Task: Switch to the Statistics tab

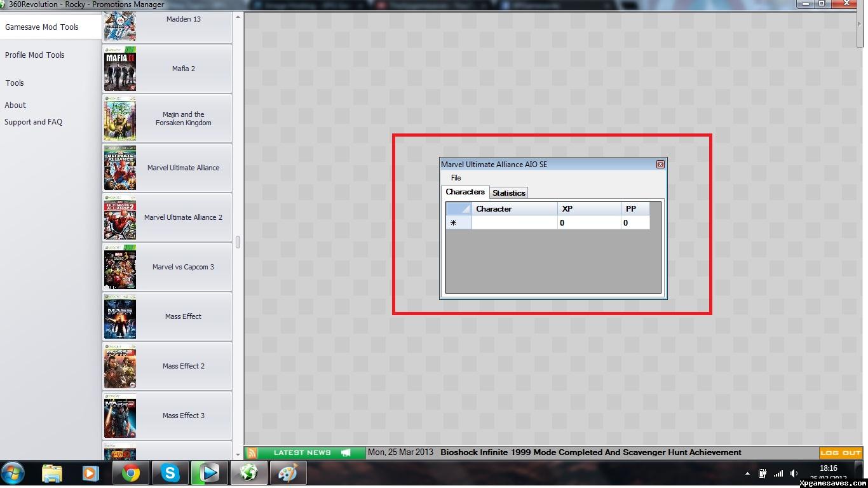Action: [x=508, y=193]
